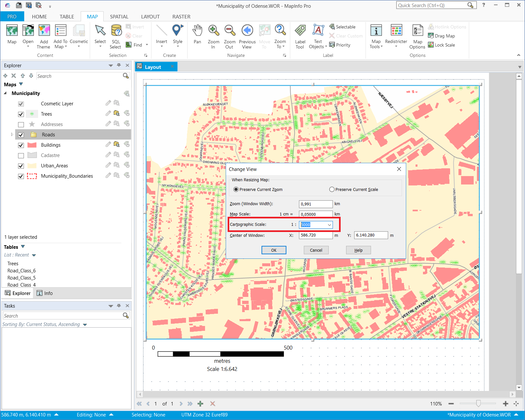This screenshot has width=525, height=420.
Task: Uncheck the Buildings layer visibility
Action: click(x=21, y=145)
